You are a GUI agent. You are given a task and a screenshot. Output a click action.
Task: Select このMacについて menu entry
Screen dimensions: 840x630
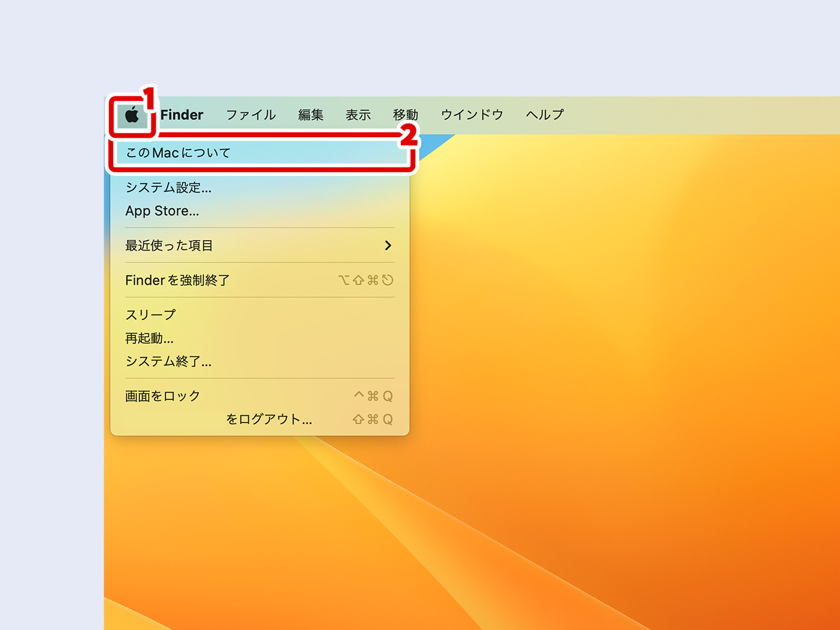tap(260, 153)
